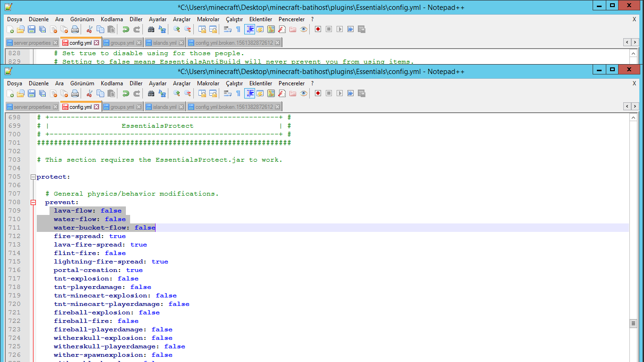
Task: Start macro recording in front window toolbar
Action: click(x=318, y=93)
